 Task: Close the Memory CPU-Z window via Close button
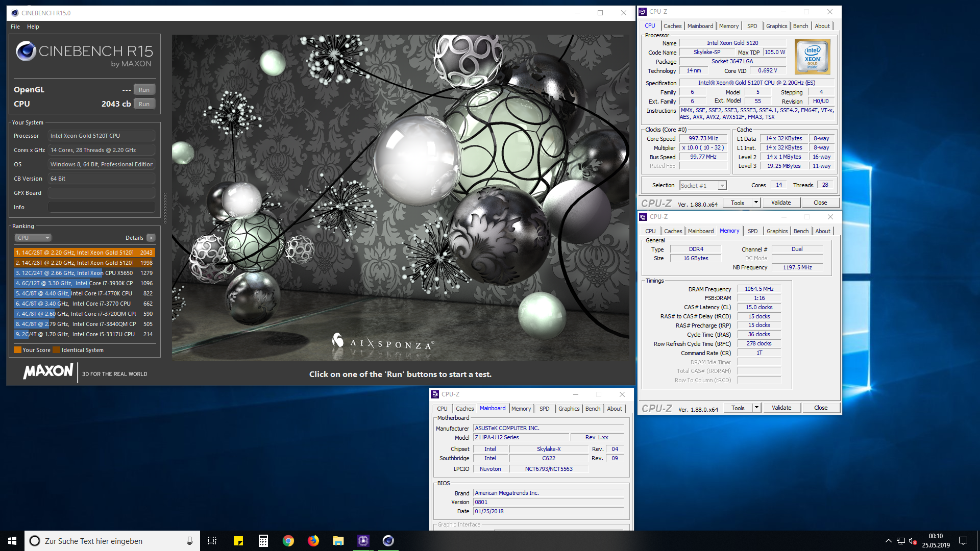tap(821, 408)
